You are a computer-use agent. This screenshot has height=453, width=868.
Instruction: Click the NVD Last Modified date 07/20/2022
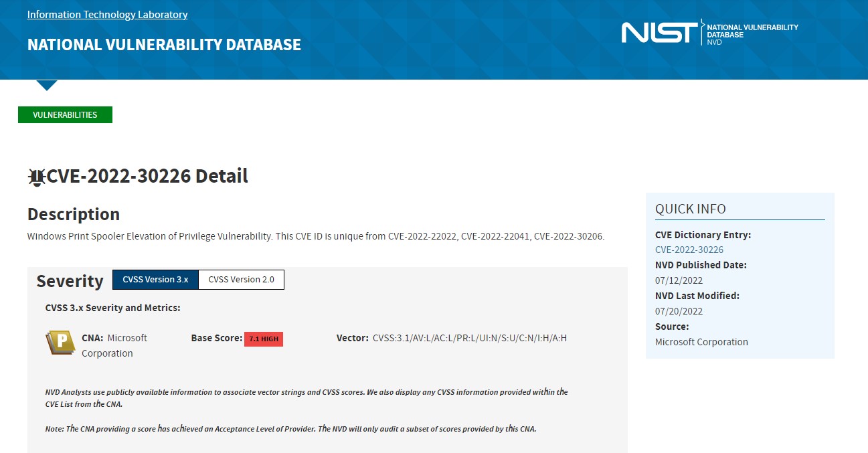(679, 311)
